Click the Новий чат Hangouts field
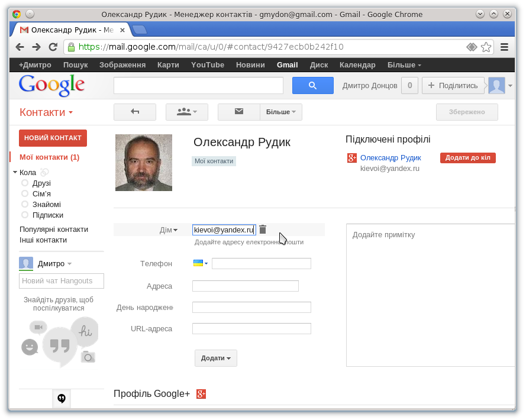Image resolution: width=526 pixels, height=420 pixels. 62,281
